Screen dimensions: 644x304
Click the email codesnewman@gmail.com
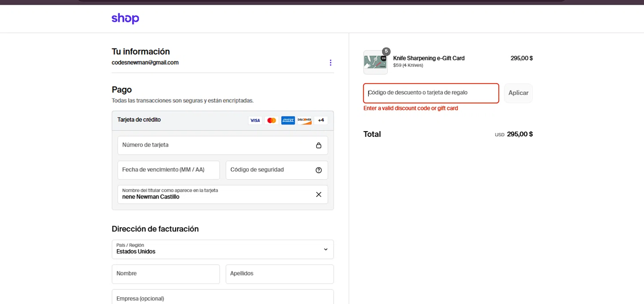pos(145,63)
